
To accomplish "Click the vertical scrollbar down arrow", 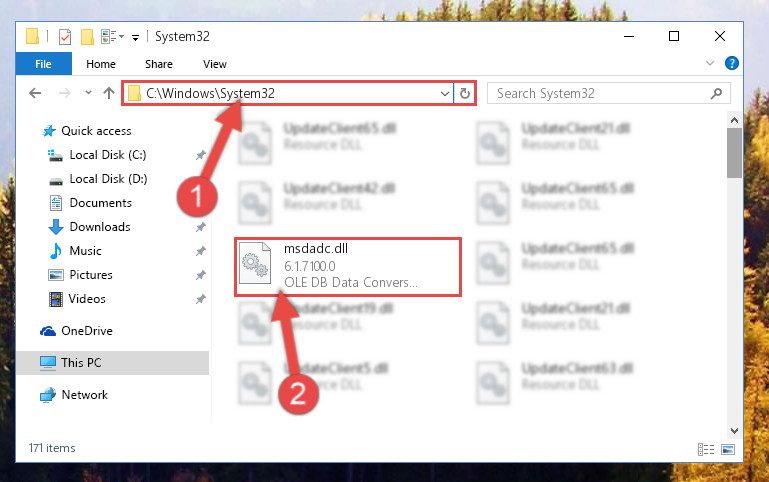I will (734, 431).
